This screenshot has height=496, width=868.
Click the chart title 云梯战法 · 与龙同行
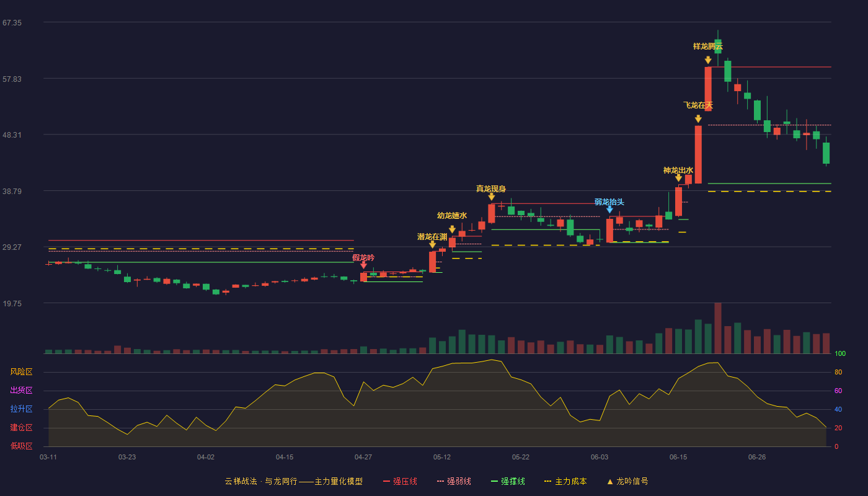pos(261,481)
